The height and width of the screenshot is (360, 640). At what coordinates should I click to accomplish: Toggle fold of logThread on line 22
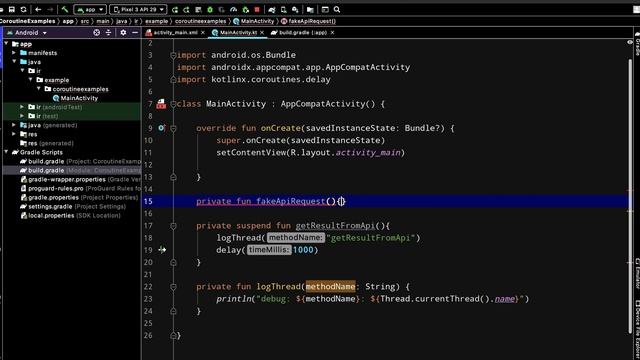[173, 287]
